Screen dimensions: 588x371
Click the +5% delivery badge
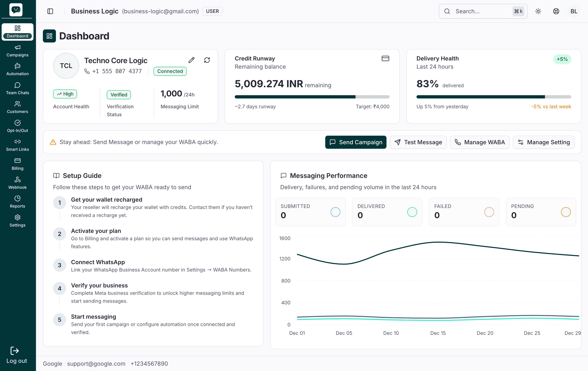coord(562,59)
